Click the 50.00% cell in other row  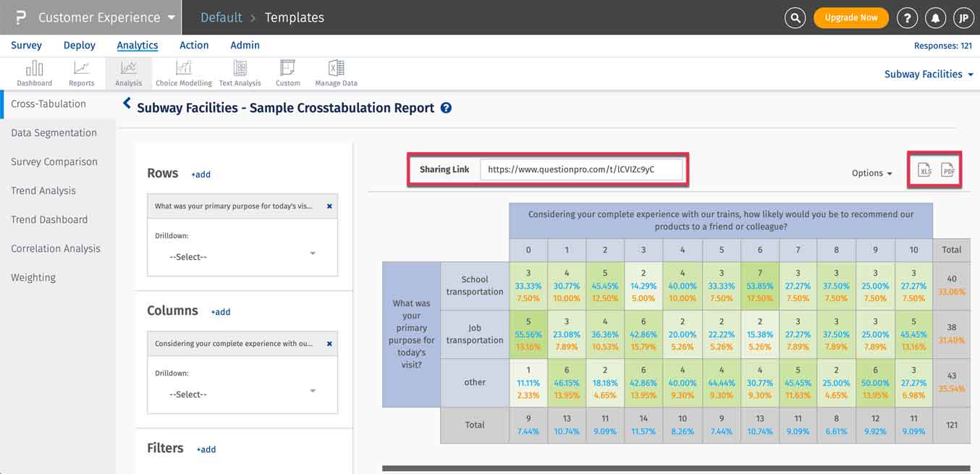(x=875, y=383)
